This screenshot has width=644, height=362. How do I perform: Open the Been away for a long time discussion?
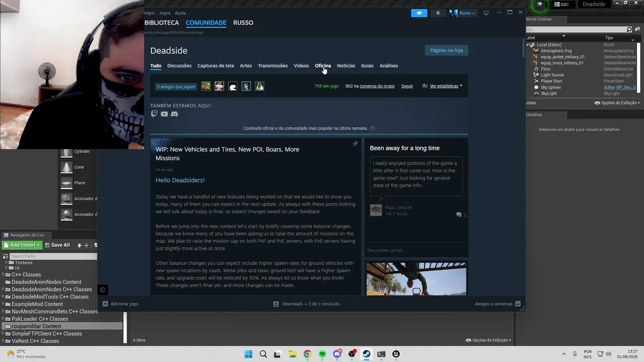click(405, 148)
